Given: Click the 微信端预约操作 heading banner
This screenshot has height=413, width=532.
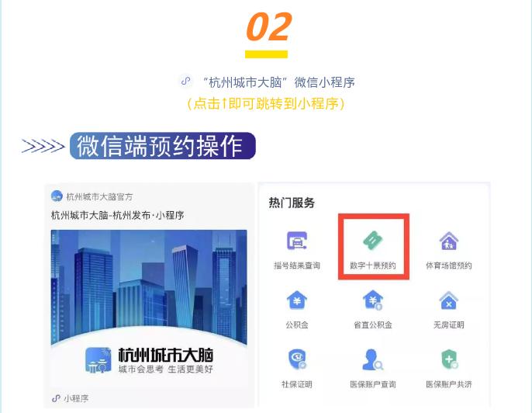Looking at the screenshot, I should coord(163,146).
